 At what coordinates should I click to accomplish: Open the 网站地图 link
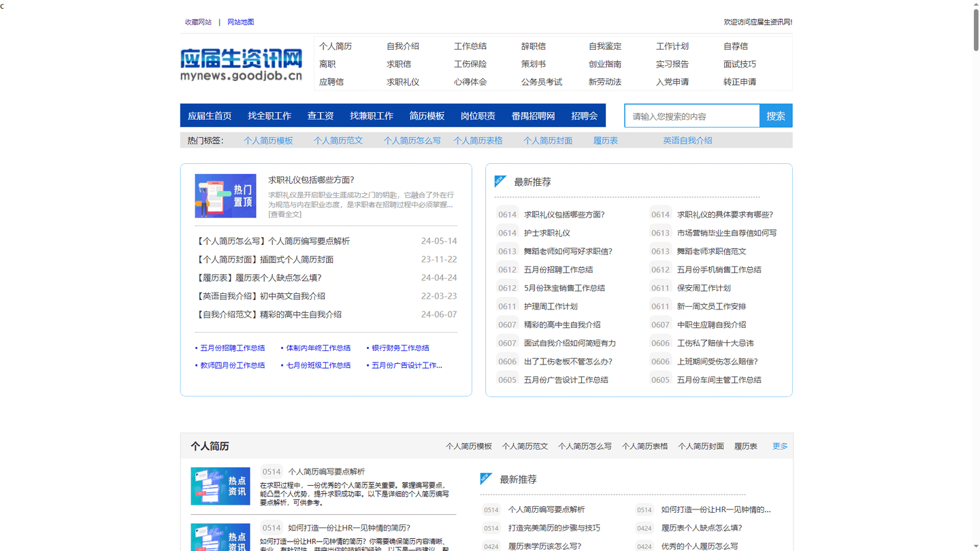(x=240, y=22)
